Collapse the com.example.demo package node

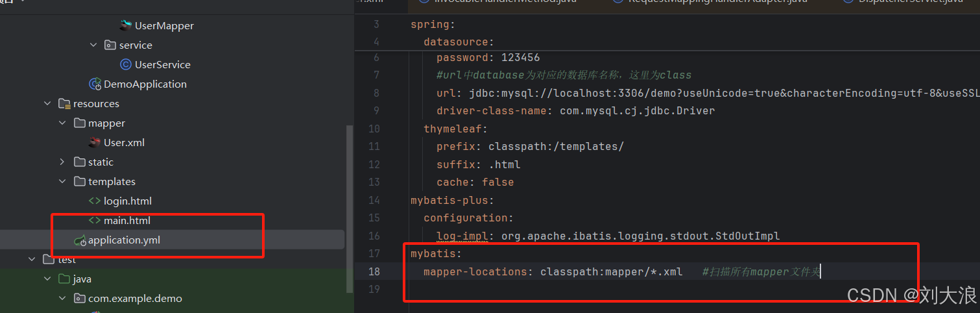[62, 298]
